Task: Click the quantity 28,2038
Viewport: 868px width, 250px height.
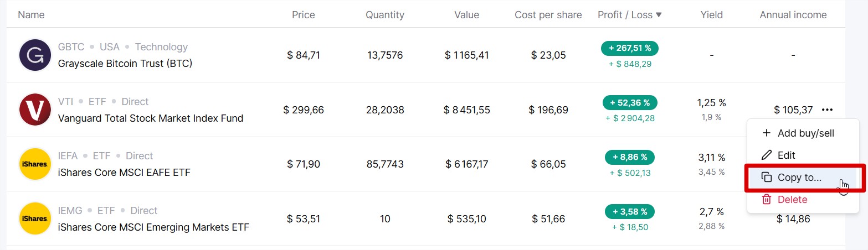Action: point(385,110)
